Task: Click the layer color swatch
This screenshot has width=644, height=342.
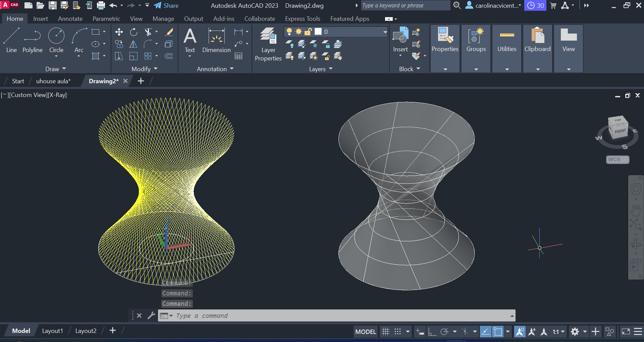Action: [x=318, y=32]
